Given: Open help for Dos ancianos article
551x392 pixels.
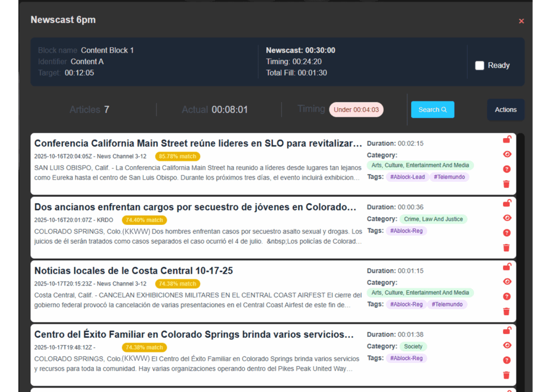Looking at the screenshot, I should point(506,233).
